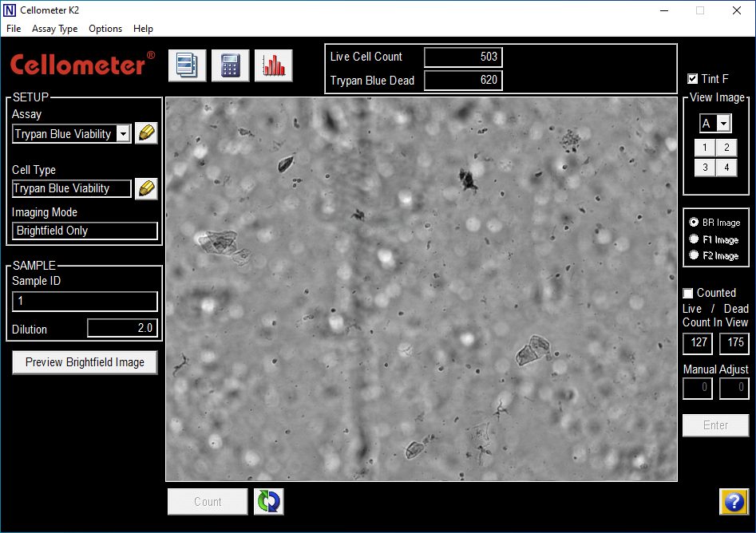
Task: Open the Options menu
Action: tap(105, 29)
